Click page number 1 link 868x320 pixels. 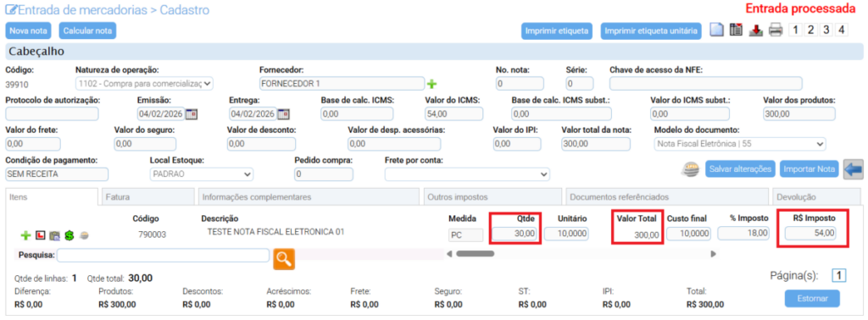(839, 275)
